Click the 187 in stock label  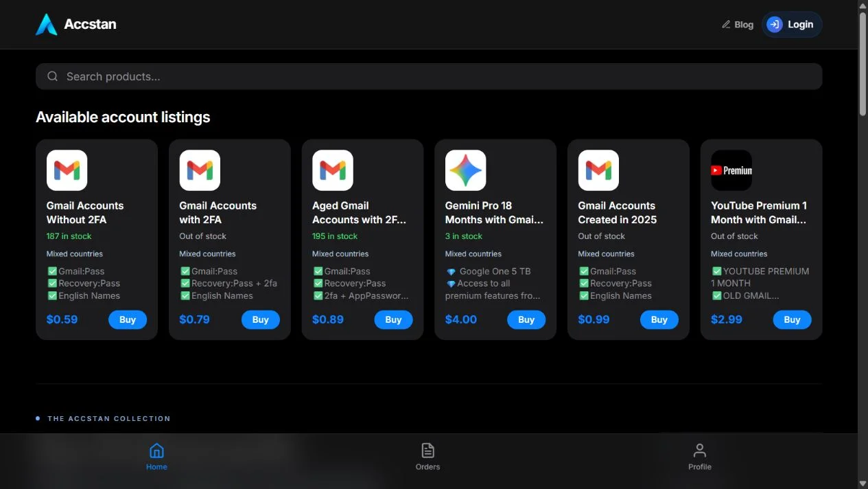click(69, 236)
